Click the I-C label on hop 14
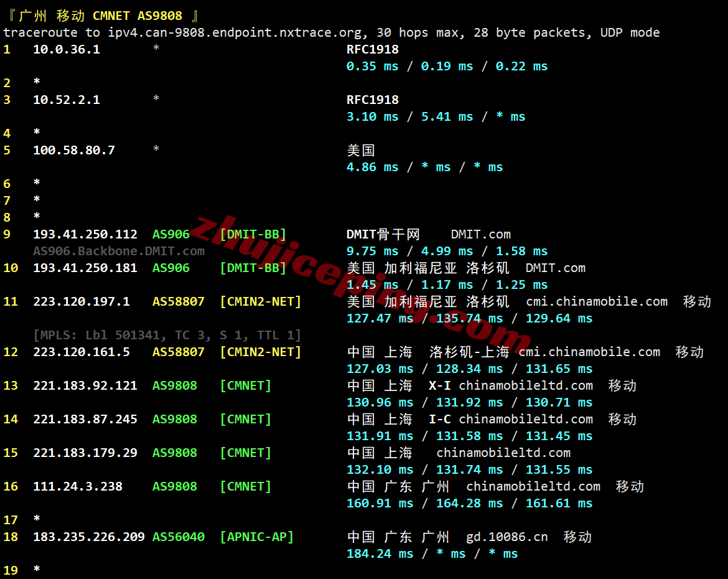Viewport: 728px width, 579px height. [x=440, y=420]
